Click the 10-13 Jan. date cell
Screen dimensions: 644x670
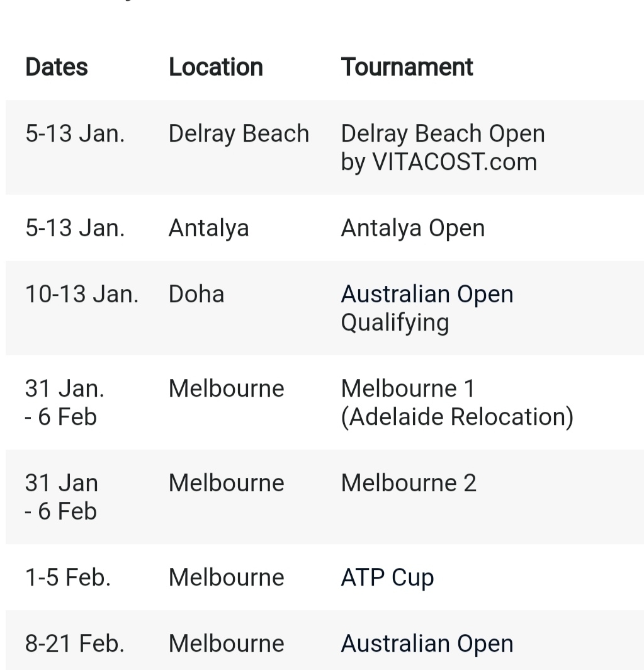pyautogui.click(x=82, y=294)
